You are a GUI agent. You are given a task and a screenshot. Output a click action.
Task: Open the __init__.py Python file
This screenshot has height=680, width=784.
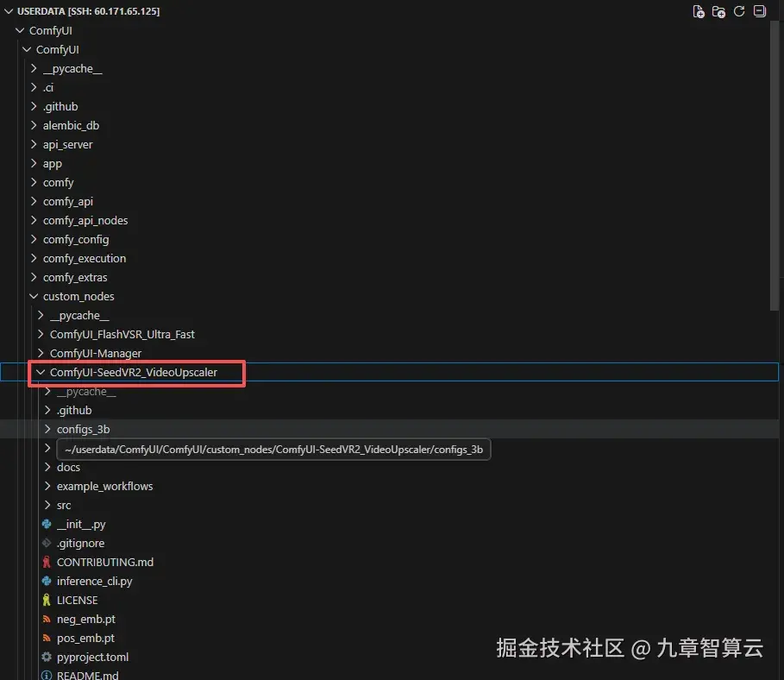click(x=80, y=524)
